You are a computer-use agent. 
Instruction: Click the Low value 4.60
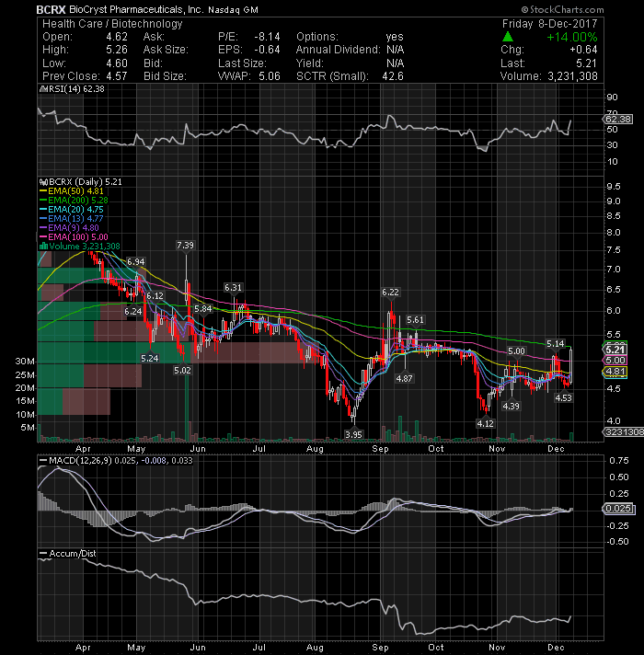click(117, 63)
